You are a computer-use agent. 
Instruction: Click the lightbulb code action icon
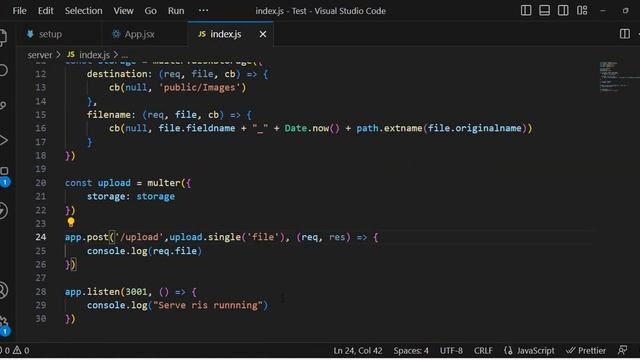pos(71,222)
